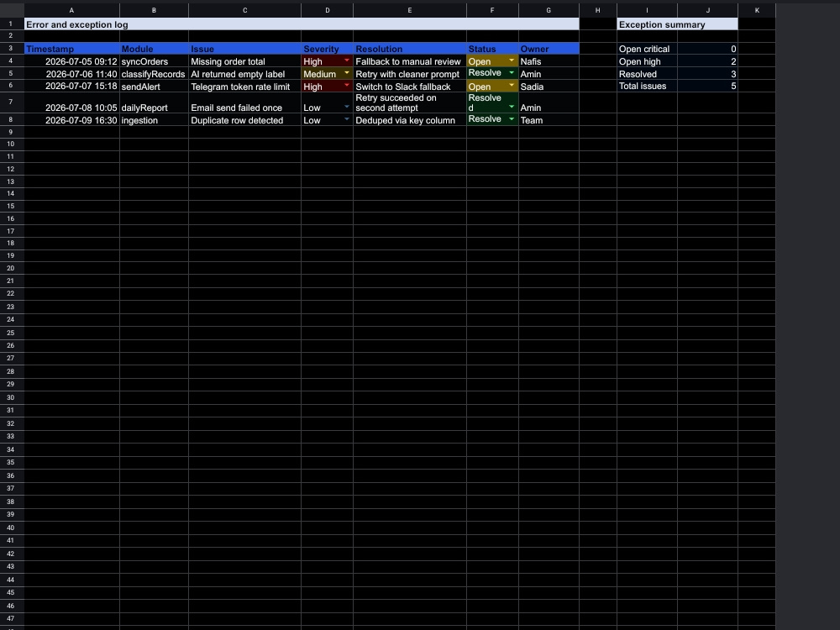Select 'Telegram token rate limit' issue cell

pyautogui.click(x=244, y=86)
